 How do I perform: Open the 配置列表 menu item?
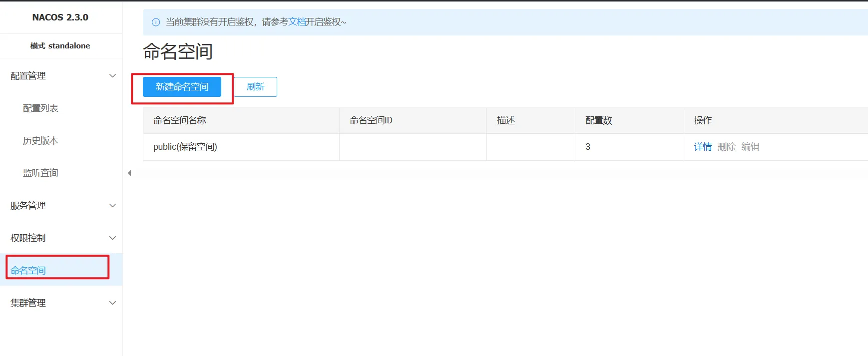coord(40,108)
